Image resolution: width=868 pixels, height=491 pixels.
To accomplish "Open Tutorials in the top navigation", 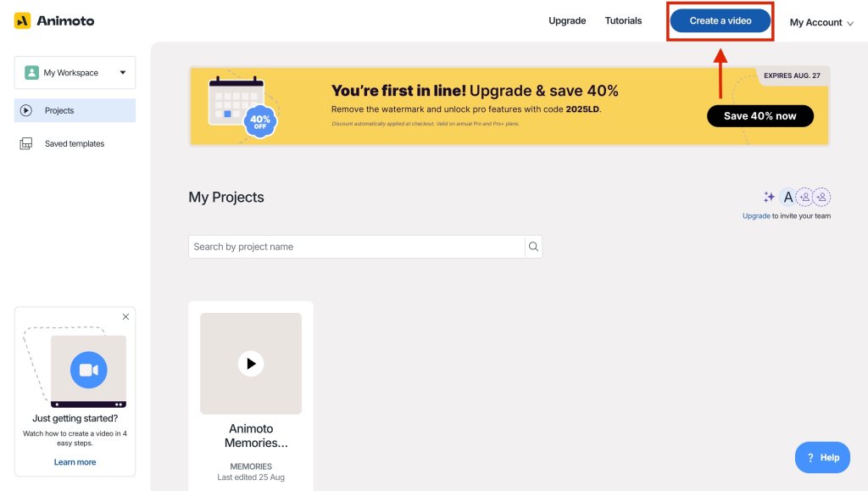I will point(623,20).
